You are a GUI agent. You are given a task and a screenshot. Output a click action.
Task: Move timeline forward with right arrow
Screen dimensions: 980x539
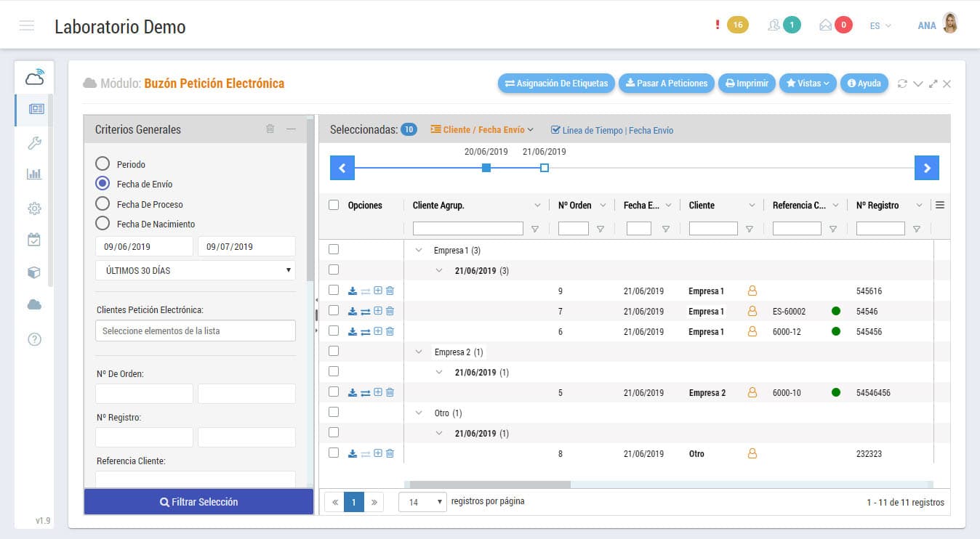coord(927,168)
